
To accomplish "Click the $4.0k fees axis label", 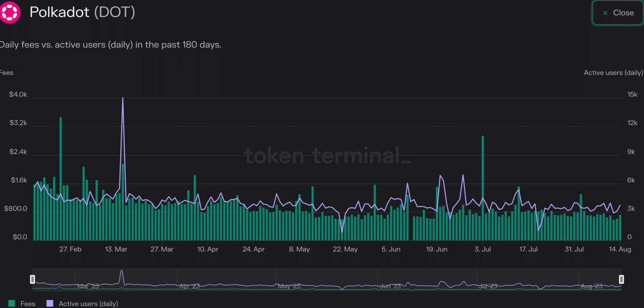I will click(x=18, y=95).
